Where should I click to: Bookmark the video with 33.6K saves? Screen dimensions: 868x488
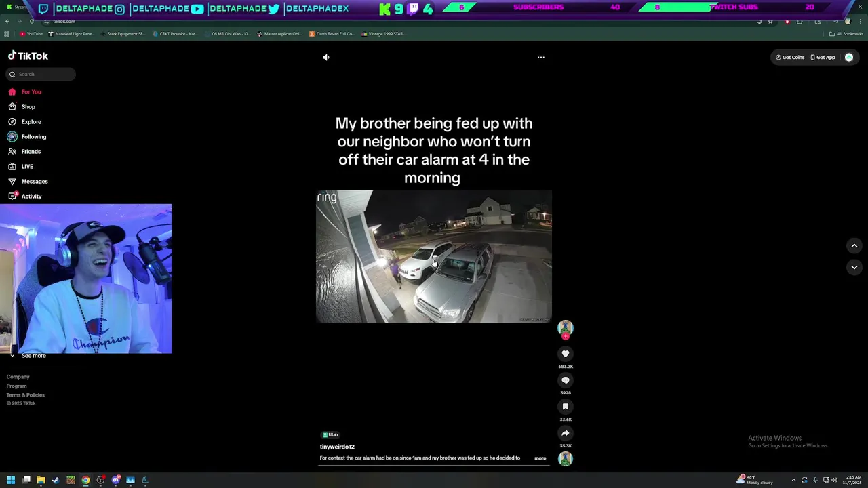[x=566, y=407]
